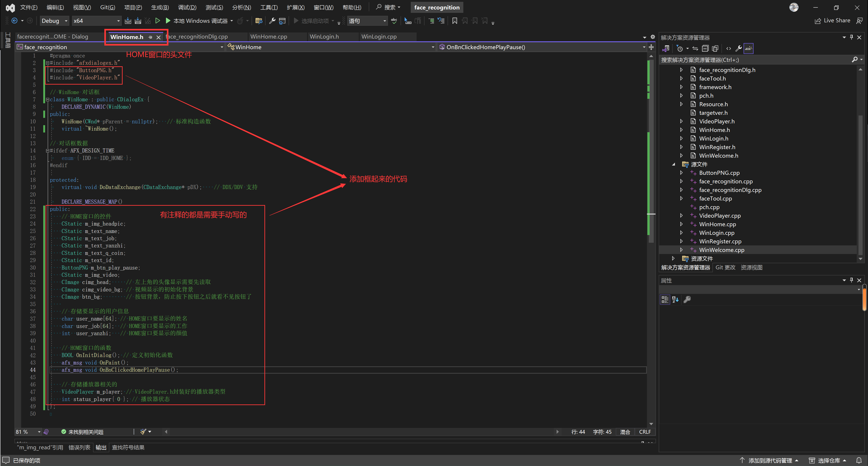Screen dimensions: 868x466
Task: Open the 生成(B) menu
Action: click(x=160, y=7)
